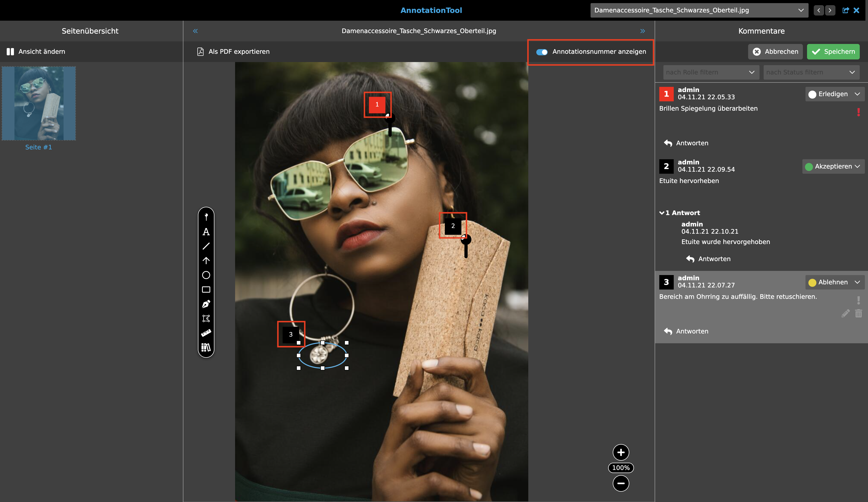Select the Rectangle drawing tool
The height and width of the screenshot is (502, 868).
pyautogui.click(x=206, y=289)
